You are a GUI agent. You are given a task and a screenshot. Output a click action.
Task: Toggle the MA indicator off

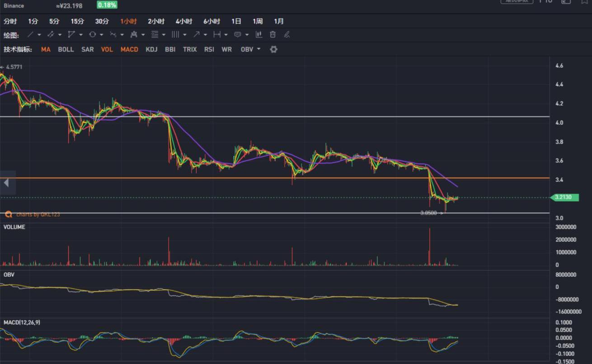pyautogui.click(x=46, y=50)
